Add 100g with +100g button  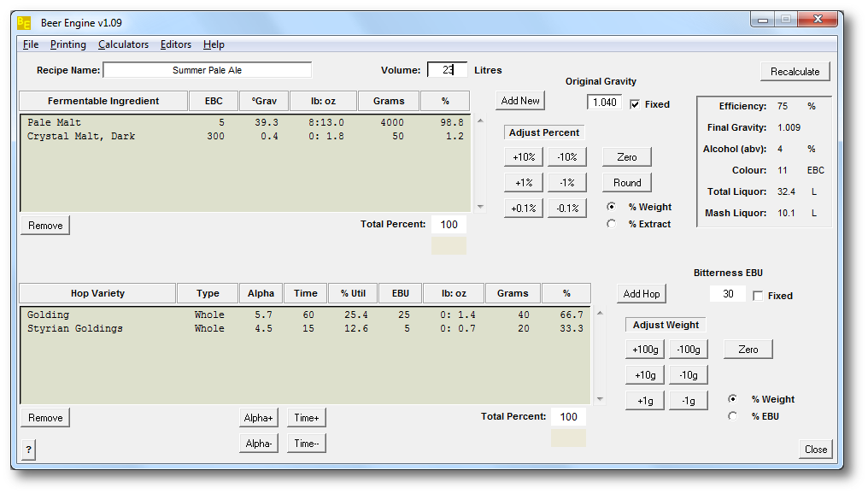point(645,350)
